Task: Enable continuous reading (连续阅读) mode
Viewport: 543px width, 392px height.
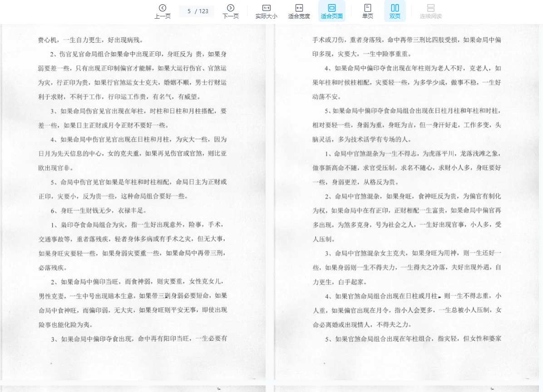Action: (430, 11)
